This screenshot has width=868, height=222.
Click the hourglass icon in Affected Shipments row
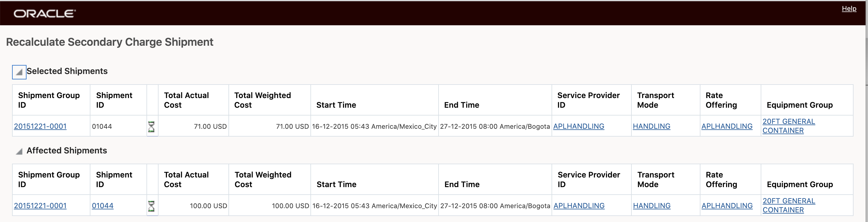click(x=151, y=206)
